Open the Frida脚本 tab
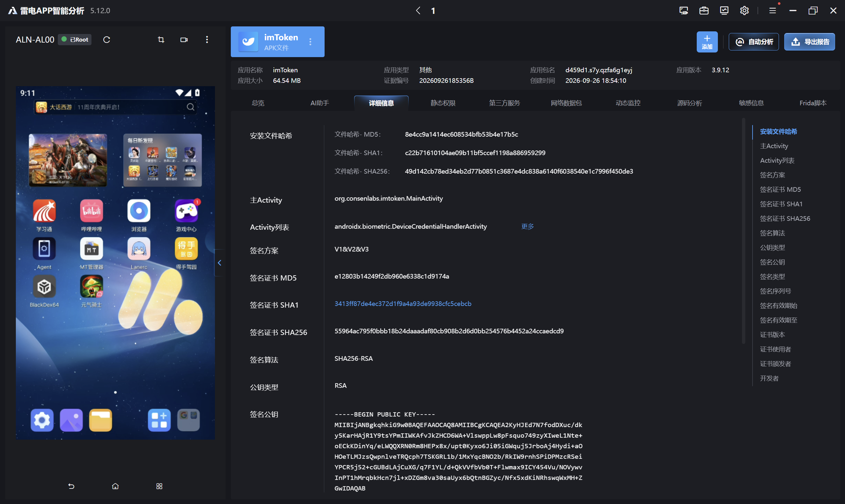The width and height of the screenshot is (845, 504). [813, 103]
